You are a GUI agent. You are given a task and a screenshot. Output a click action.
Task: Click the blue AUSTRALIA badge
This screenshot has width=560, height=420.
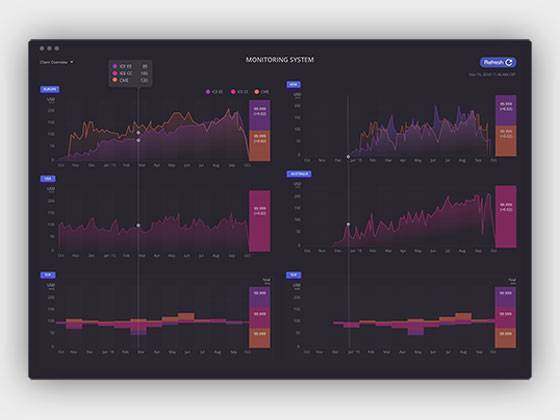click(x=299, y=174)
